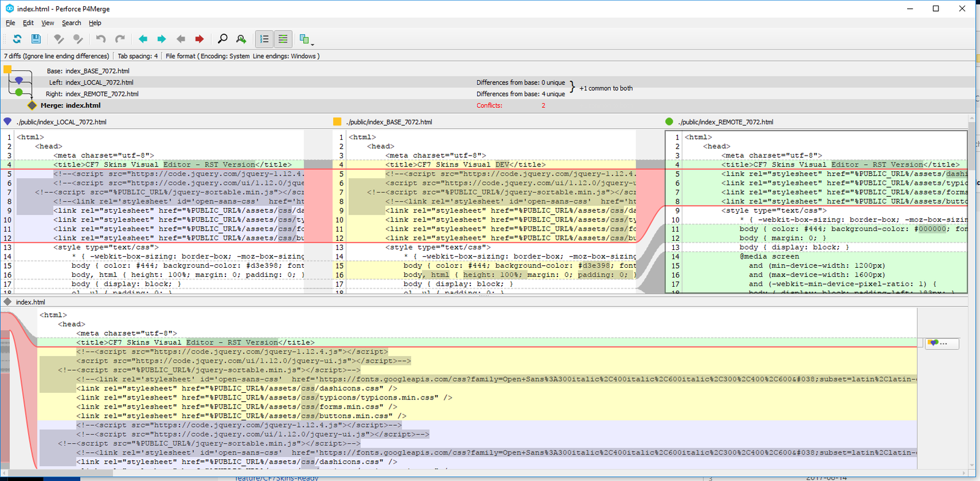Image resolution: width=980 pixels, height=481 pixels.
Task: Open Find with the magnifying glass icon
Action: [x=222, y=39]
